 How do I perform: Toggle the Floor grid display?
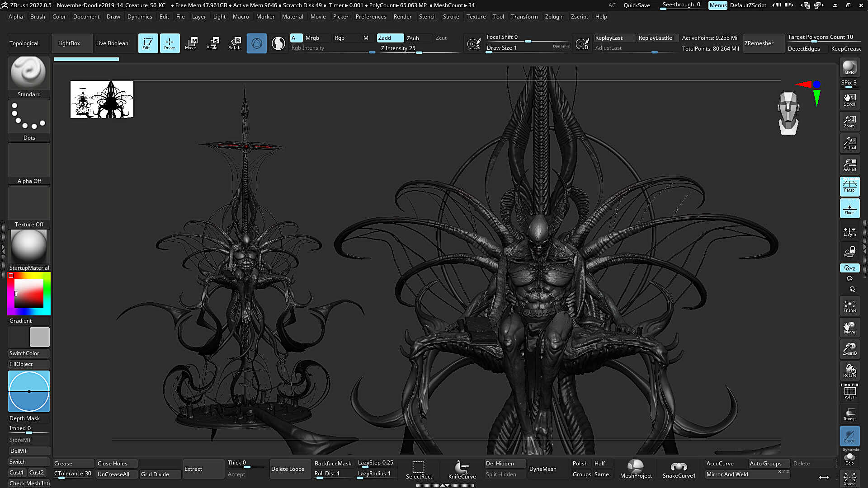[x=850, y=208]
